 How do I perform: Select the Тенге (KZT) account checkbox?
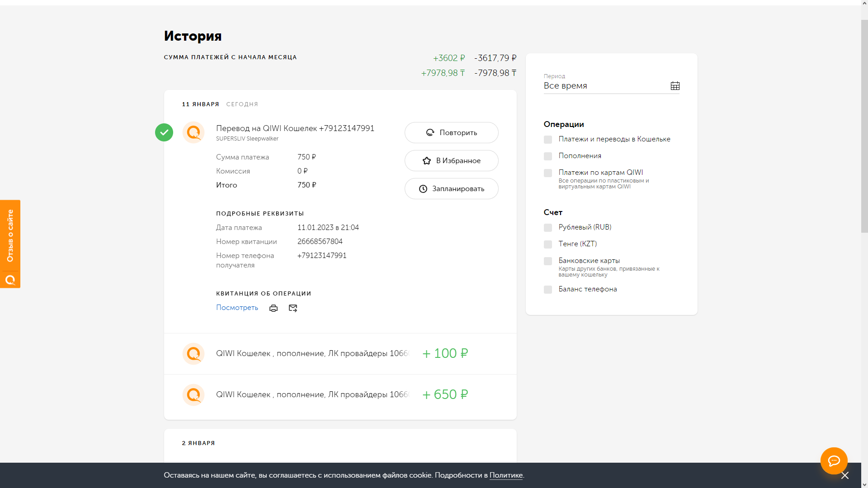(548, 244)
